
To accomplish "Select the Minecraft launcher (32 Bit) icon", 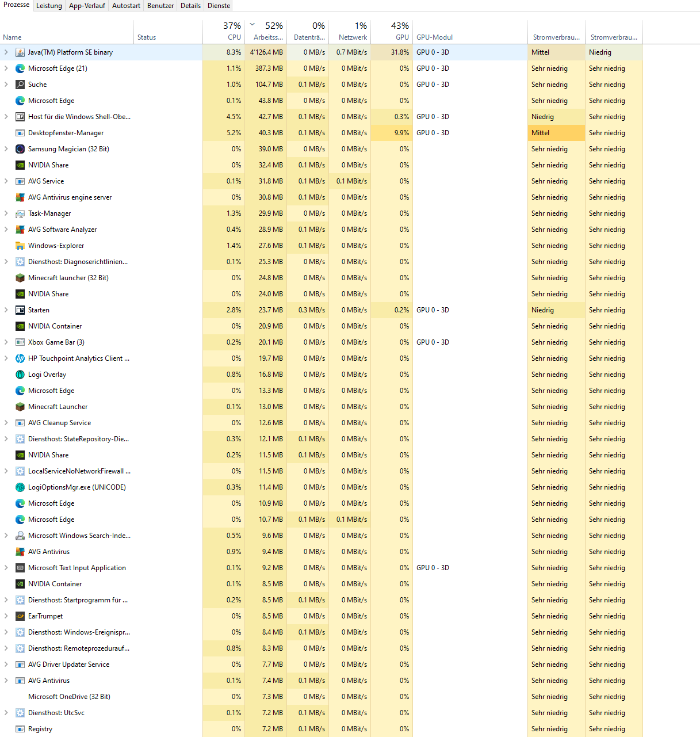I will pos(20,278).
